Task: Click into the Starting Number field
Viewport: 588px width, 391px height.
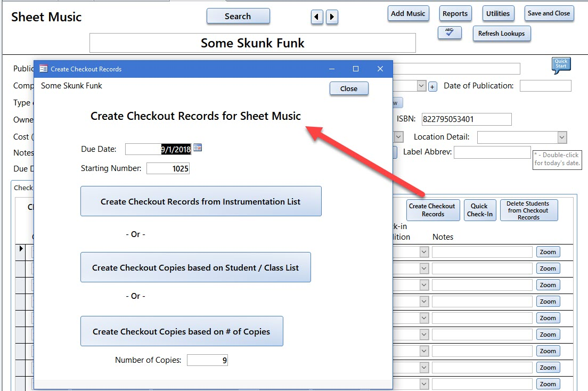Action: click(168, 169)
